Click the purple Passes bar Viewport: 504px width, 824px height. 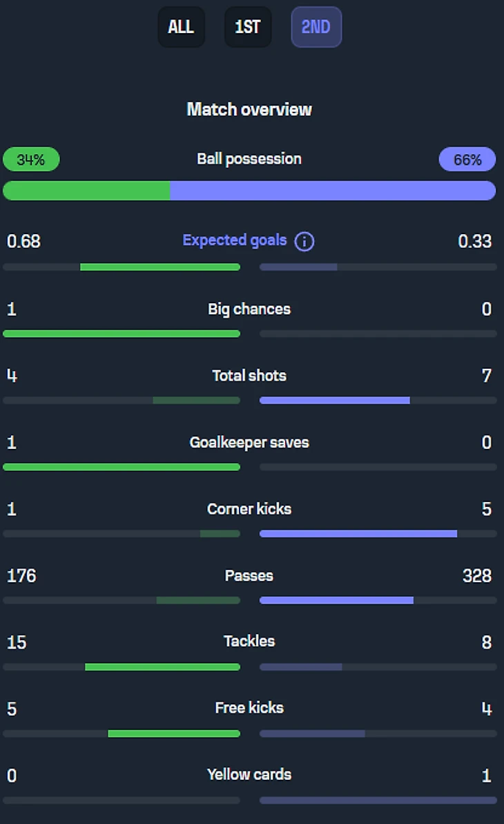(337, 600)
